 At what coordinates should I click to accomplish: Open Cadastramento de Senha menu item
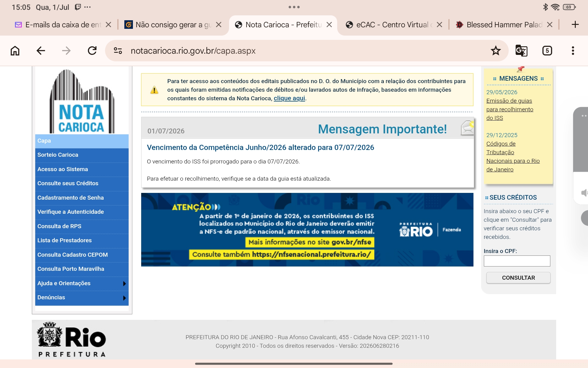[82, 198]
